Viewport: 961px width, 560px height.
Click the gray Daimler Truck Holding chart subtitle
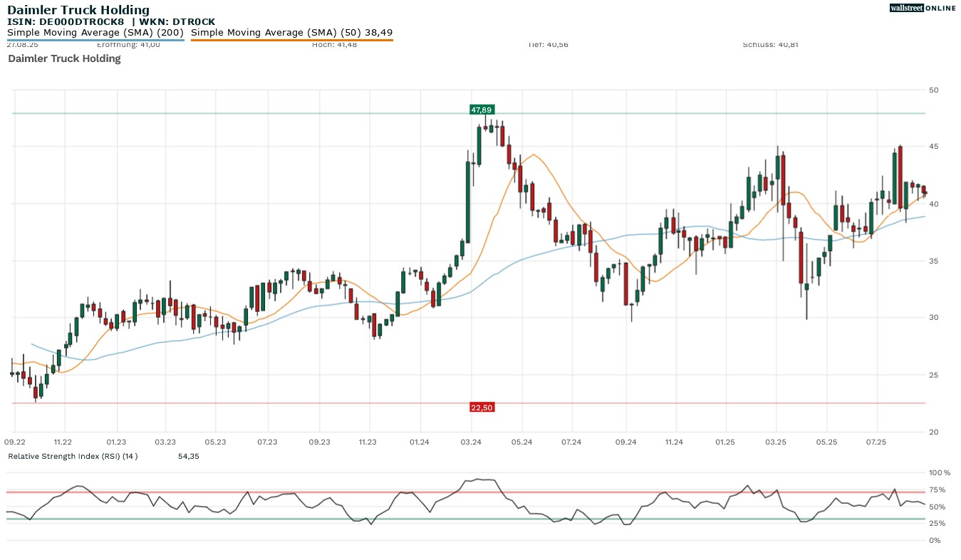coord(64,58)
